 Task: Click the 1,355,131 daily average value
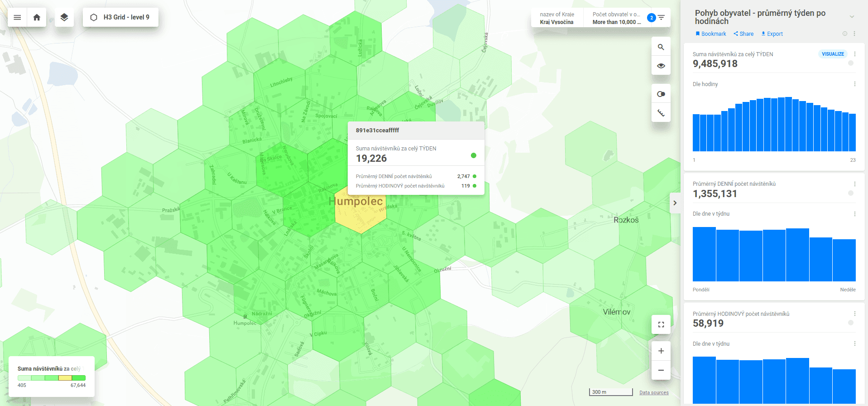click(x=715, y=194)
